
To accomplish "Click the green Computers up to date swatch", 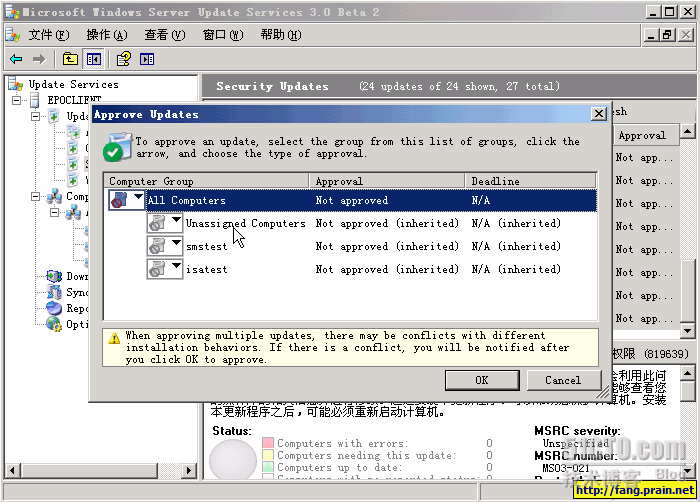I will (x=268, y=467).
